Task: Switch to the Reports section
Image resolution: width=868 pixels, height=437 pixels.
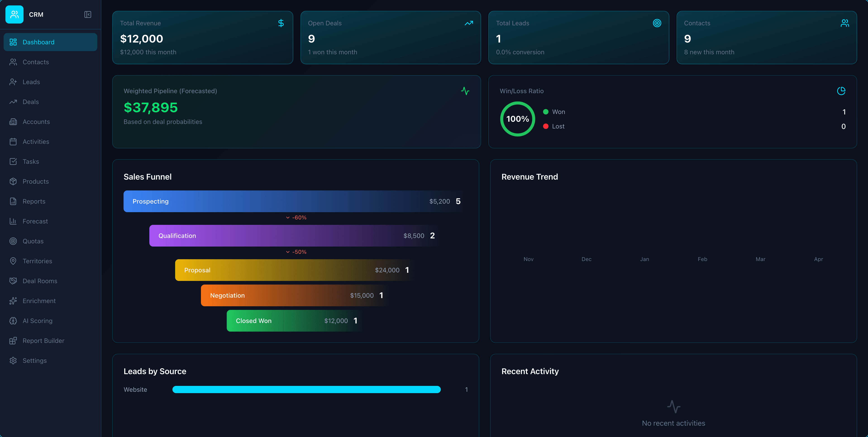Action: pos(34,201)
